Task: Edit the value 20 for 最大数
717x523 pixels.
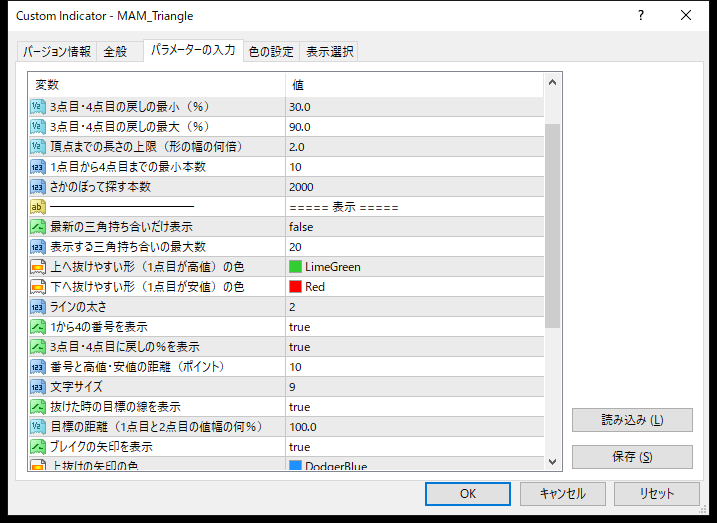Action: coord(414,247)
